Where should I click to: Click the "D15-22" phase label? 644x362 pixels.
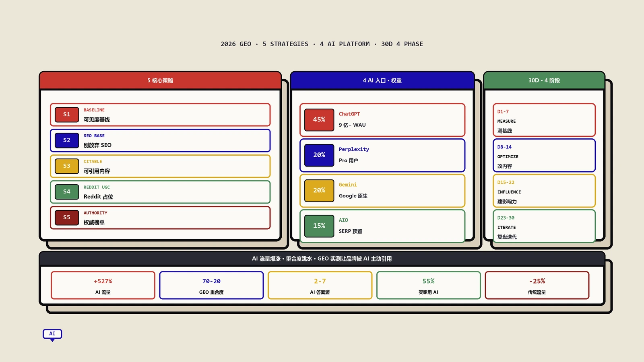click(506, 183)
